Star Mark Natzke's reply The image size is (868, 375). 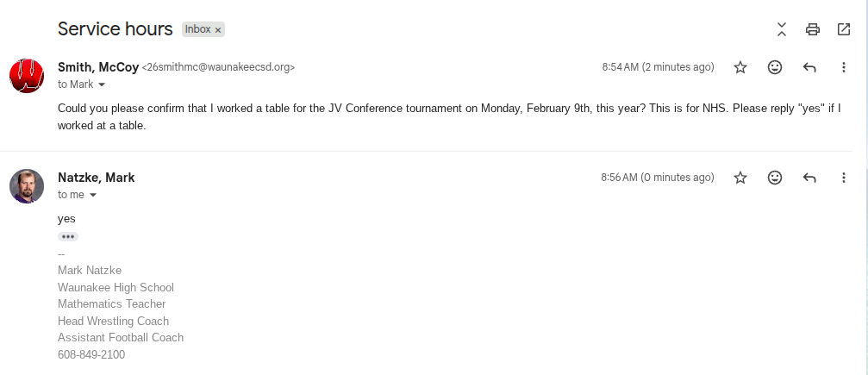(740, 178)
